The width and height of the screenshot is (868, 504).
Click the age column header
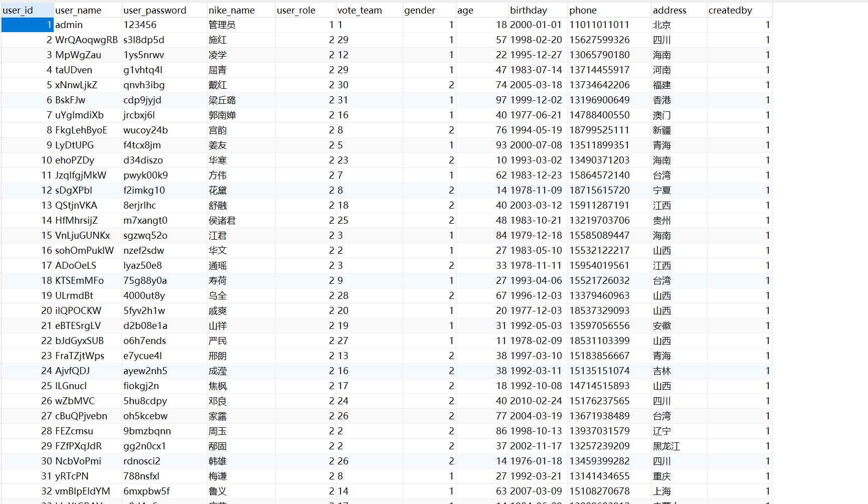[482, 10]
